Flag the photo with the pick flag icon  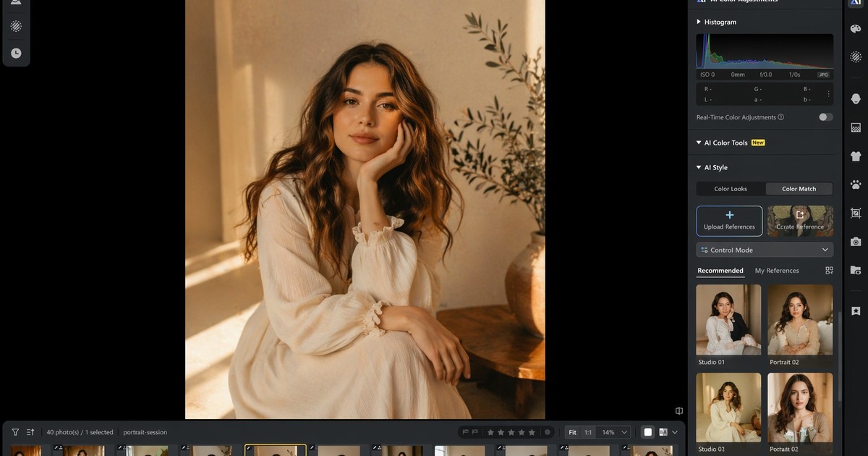pyautogui.click(x=464, y=432)
